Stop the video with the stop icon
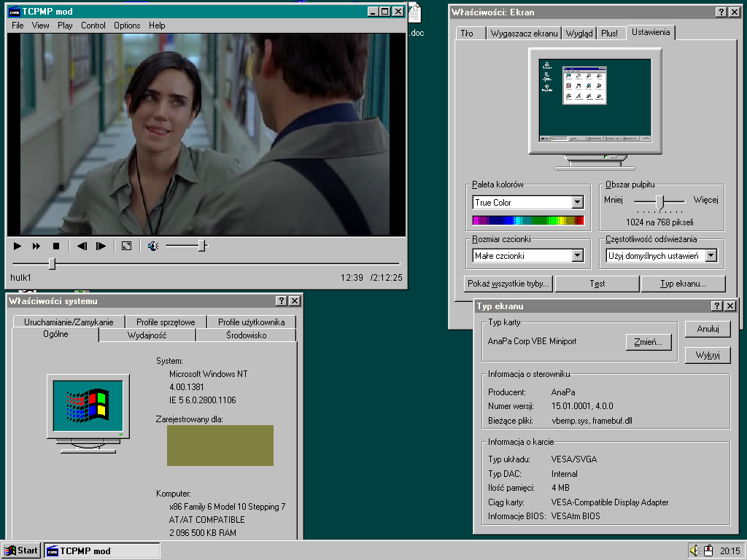The height and width of the screenshot is (560, 747). [55, 246]
